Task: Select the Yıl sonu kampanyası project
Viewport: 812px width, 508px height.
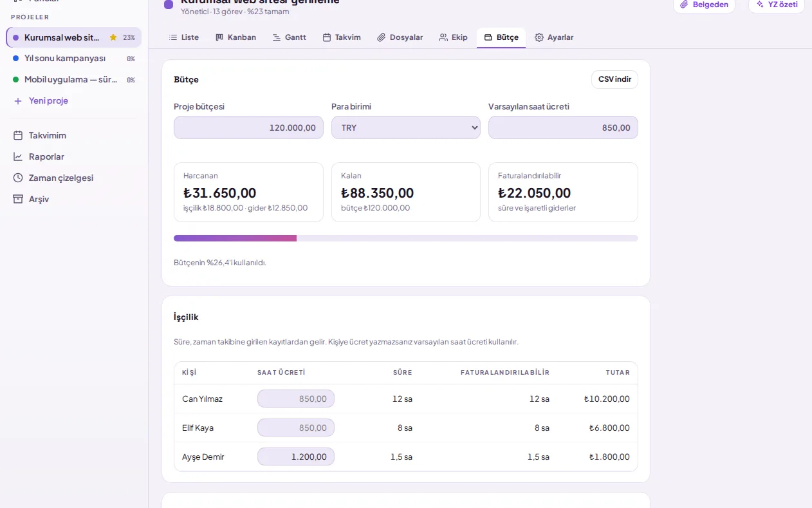Action: pyautogui.click(x=74, y=59)
